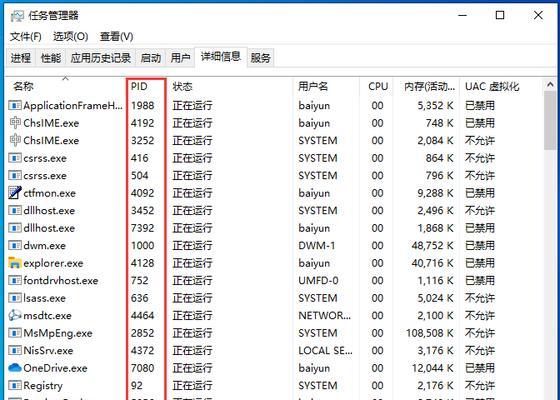Viewport: 560px width, 400px height.
Task: Click the dllhost.exe icon with PID 3452
Action: [15, 210]
